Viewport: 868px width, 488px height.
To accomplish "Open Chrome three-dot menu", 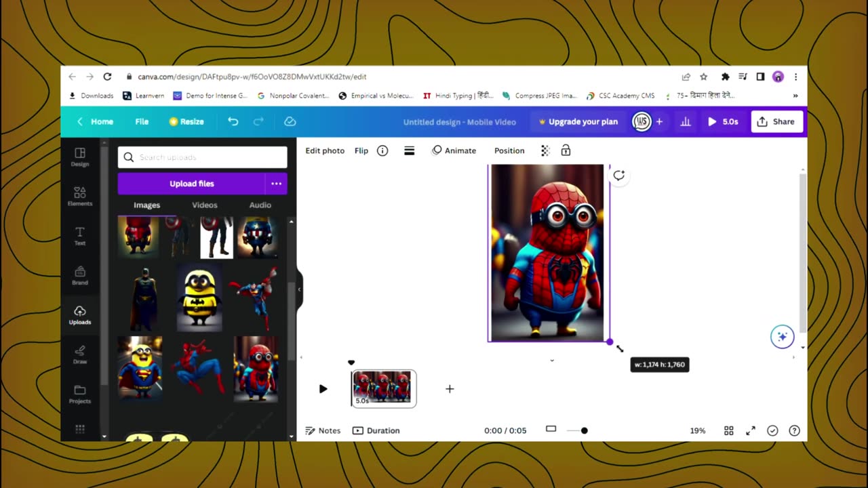I will click(x=795, y=77).
